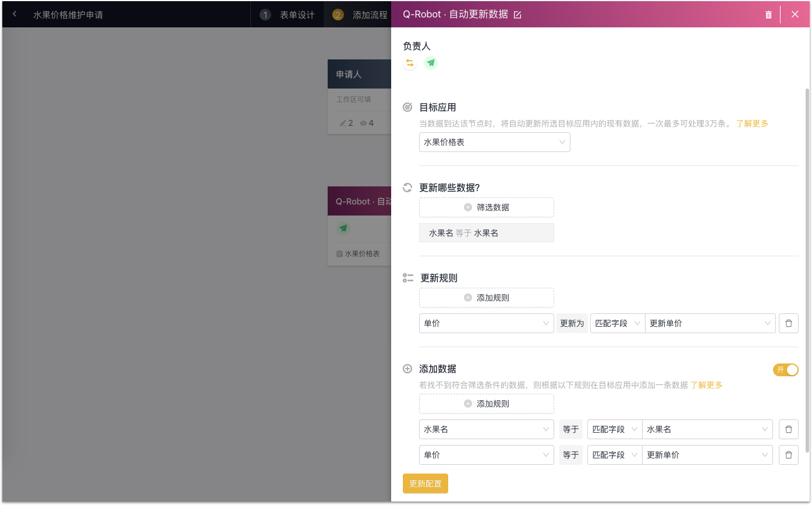Open 了解更多 link in 目标应用 section
Screen dimensions: 812x505
[752, 123]
